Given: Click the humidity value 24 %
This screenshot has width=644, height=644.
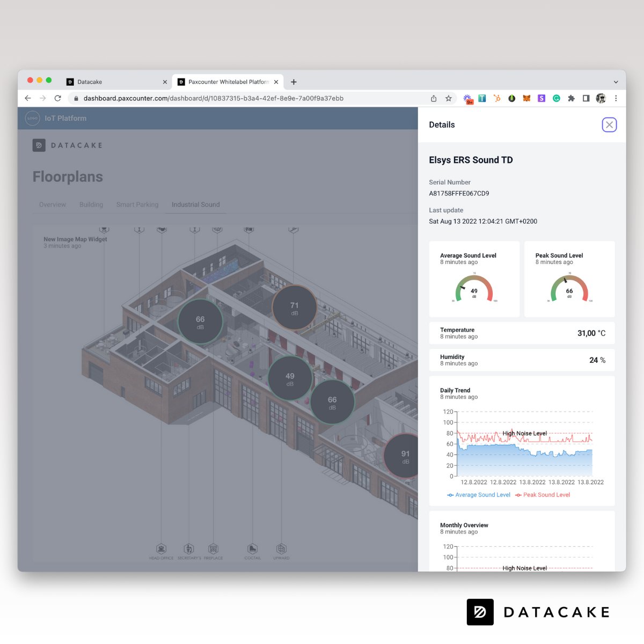Looking at the screenshot, I should click(597, 360).
